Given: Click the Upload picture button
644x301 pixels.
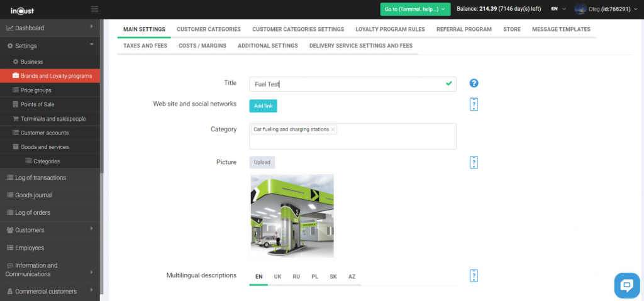Looking at the screenshot, I should pyautogui.click(x=262, y=162).
